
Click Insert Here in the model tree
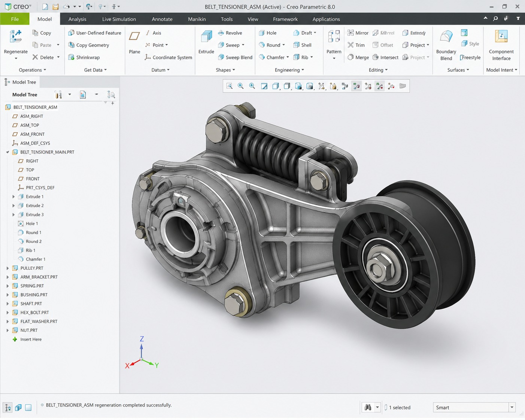click(27, 340)
